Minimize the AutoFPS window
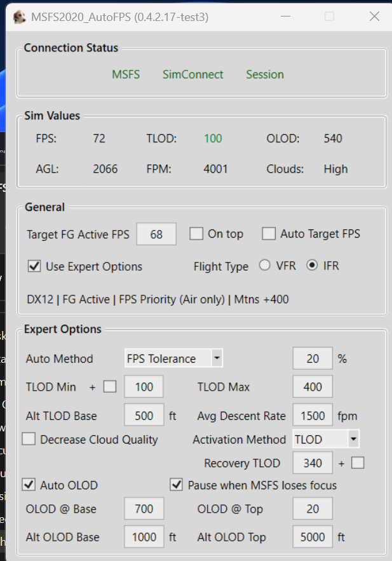The width and height of the screenshot is (392, 561). click(285, 17)
